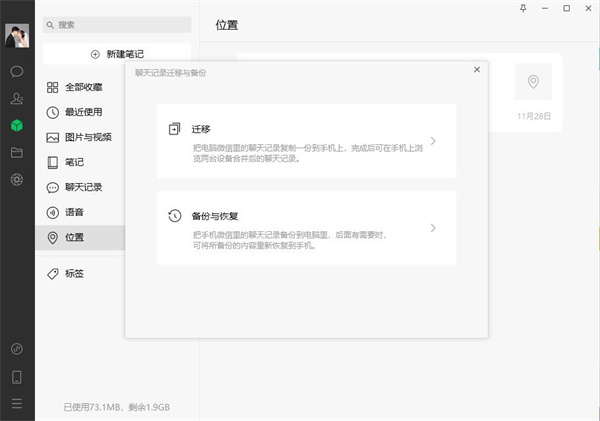Expand the 备份与恢复 chevron arrow
The image size is (600, 421).
(x=433, y=228)
